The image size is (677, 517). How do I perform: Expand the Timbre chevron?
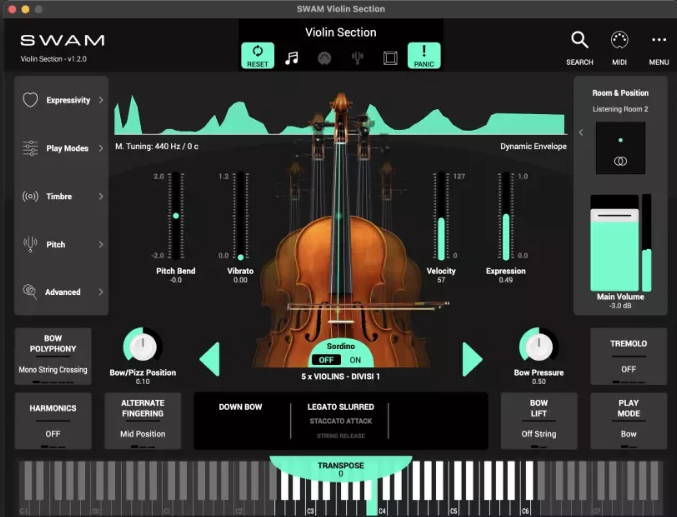click(x=101, y=197)
